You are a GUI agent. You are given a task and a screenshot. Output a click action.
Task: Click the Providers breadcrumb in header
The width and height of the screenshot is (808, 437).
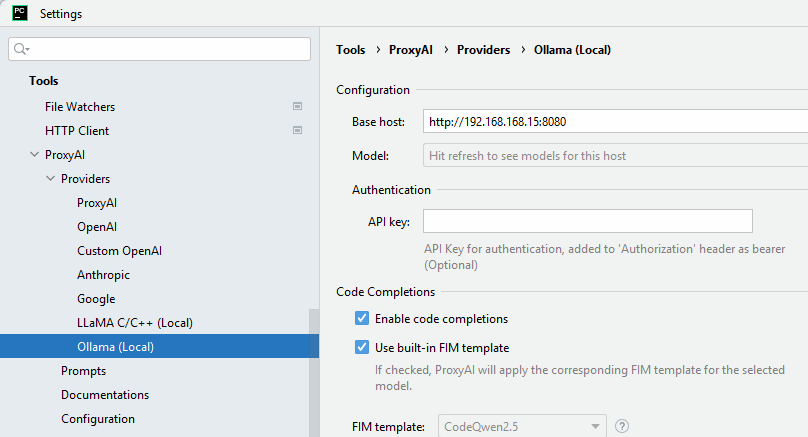click(x=483, y=49)
